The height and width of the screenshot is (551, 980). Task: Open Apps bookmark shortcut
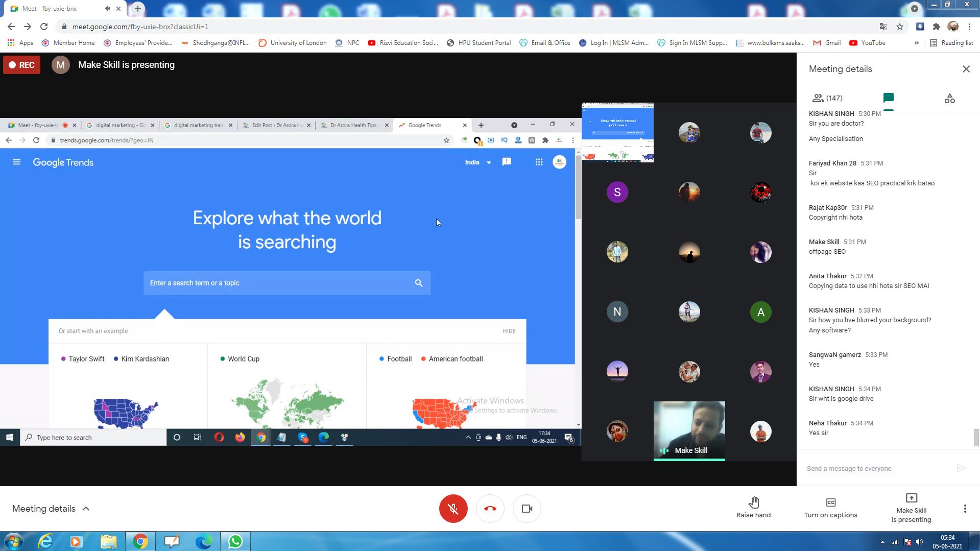pos(20,43)
